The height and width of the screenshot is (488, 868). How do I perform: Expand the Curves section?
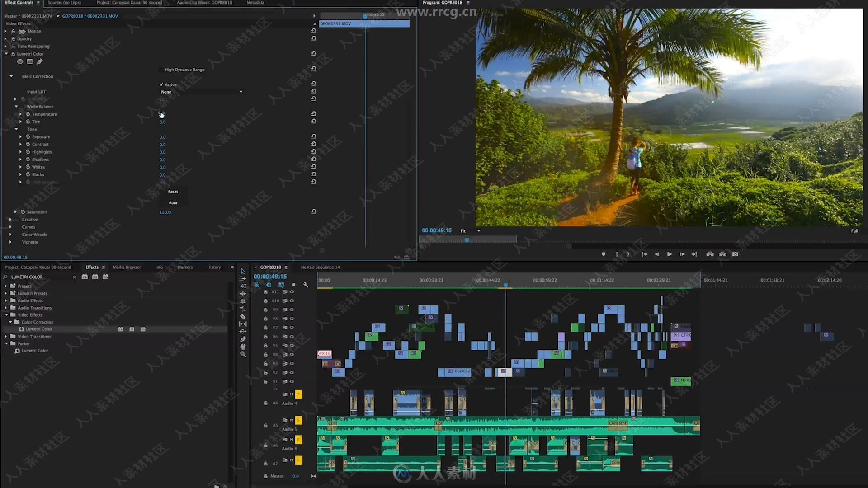coord(10,227)
